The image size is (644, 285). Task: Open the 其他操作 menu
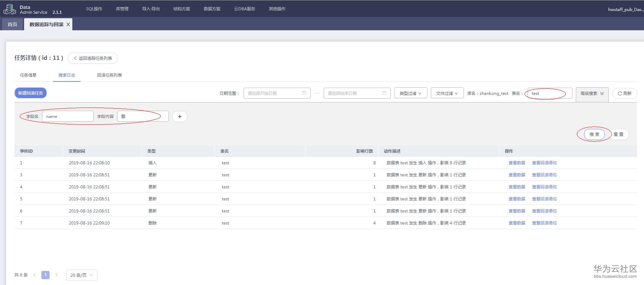(277, 9)
